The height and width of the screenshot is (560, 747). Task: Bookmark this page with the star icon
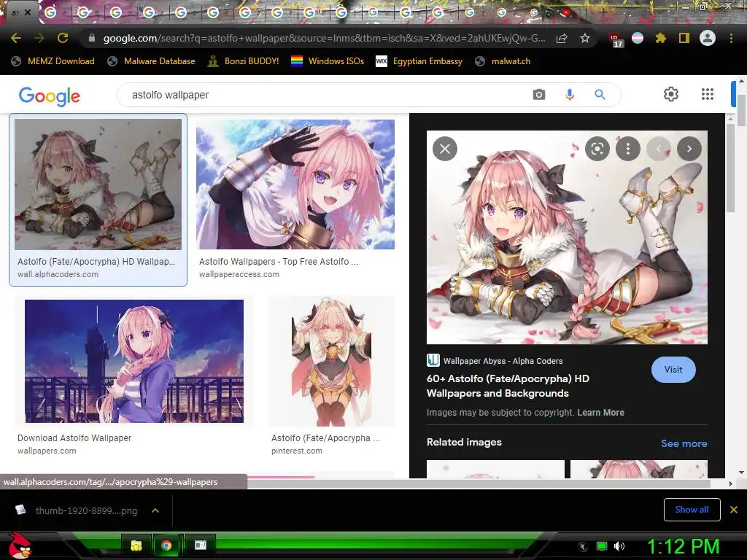click(585, 38)
